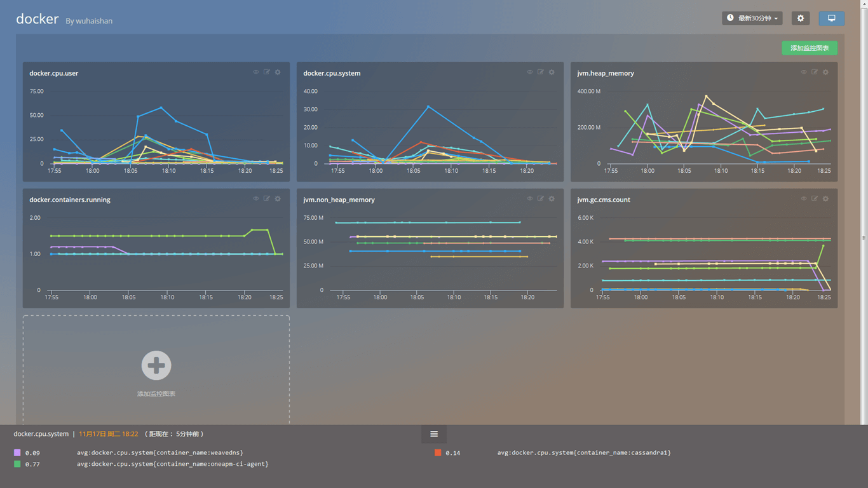868x488 pixels.
Task: Edit the jvm.heap_memory chart
Action: (815, 72)
